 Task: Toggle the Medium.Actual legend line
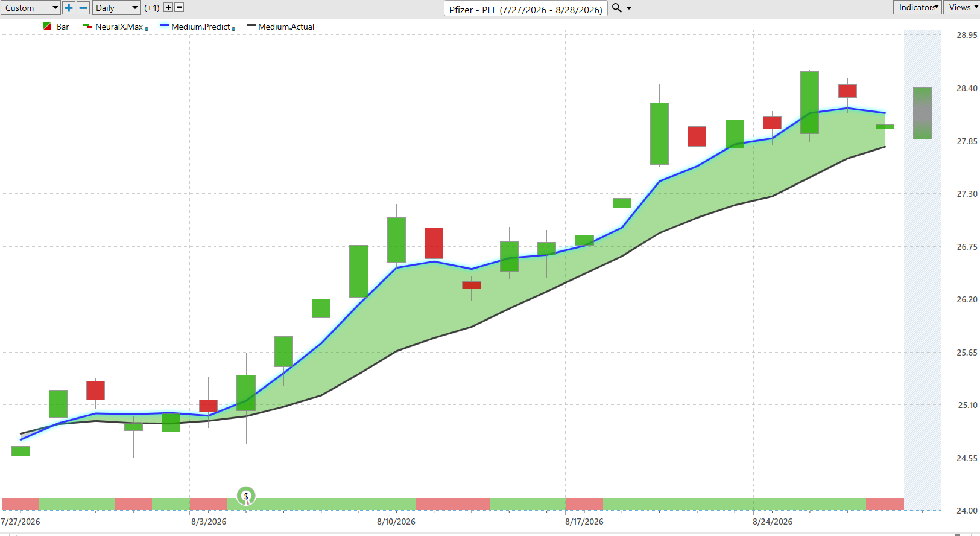click(x=251, y=26)
